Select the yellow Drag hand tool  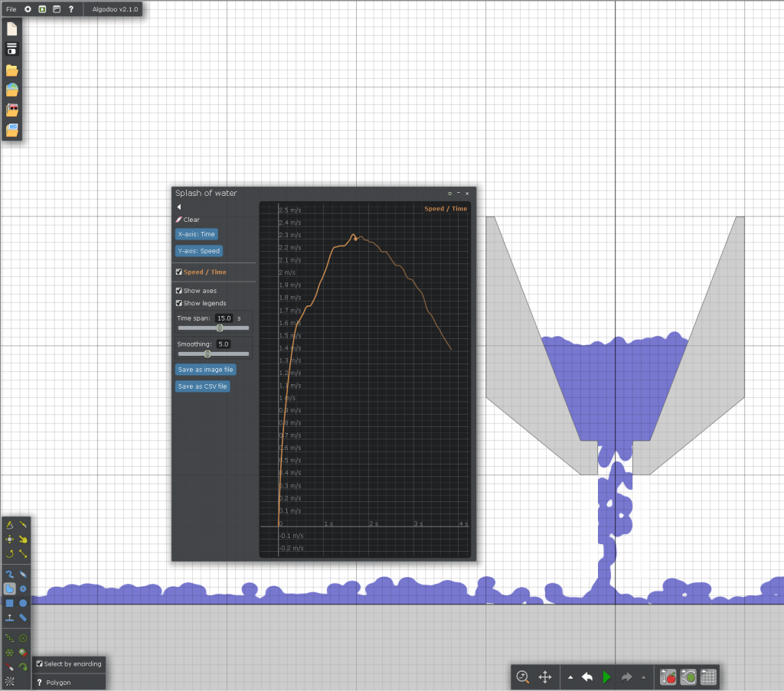24,539
